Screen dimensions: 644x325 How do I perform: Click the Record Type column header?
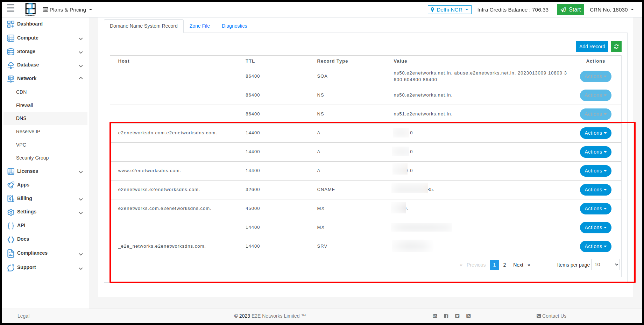332,61
